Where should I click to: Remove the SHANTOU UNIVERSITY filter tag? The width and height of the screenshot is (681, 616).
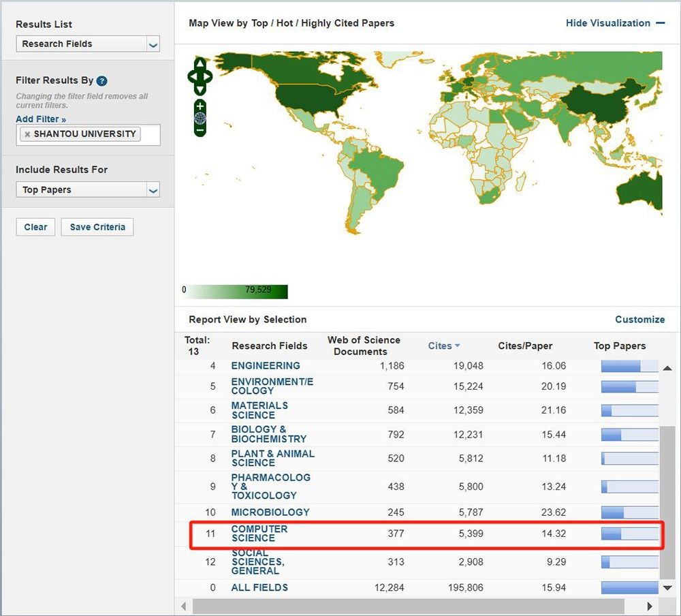coord(27,134)
